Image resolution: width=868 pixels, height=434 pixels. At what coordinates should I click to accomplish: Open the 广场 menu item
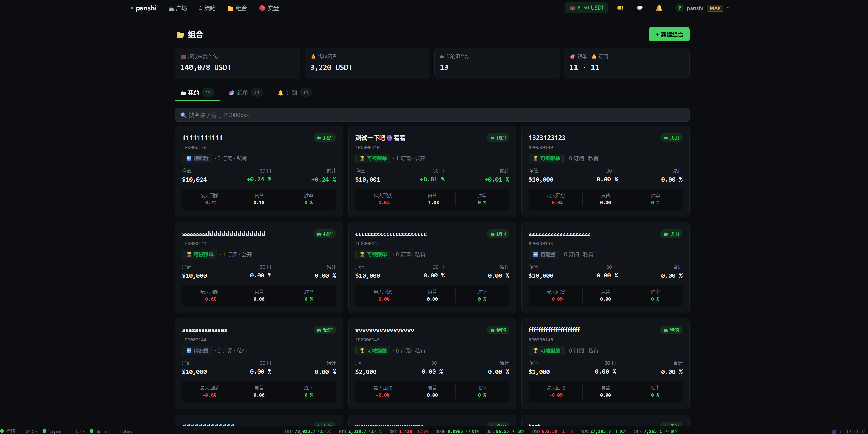(177, 8)
